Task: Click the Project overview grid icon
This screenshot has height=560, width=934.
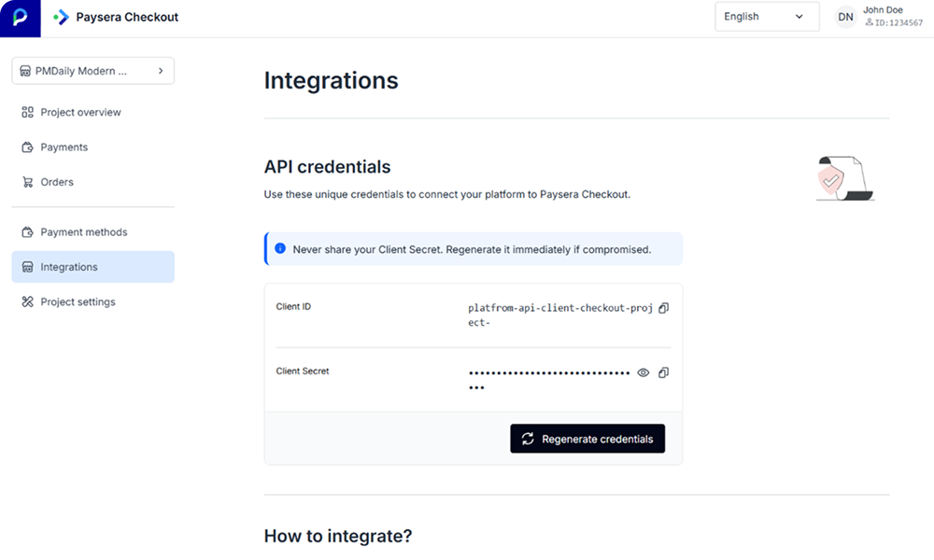Action: tap(27, 113)
